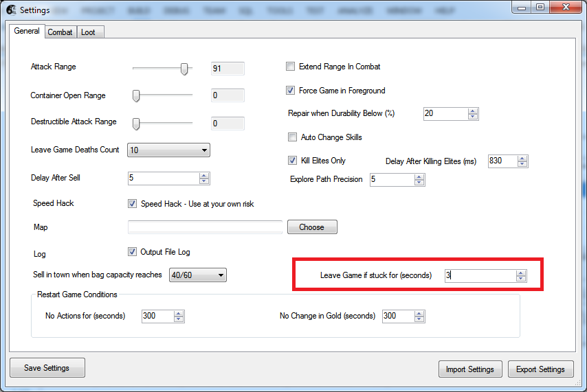Increase Delay After Sell with up arrow
The width and height of the screenshot is (587, 392).
[204, 176]
